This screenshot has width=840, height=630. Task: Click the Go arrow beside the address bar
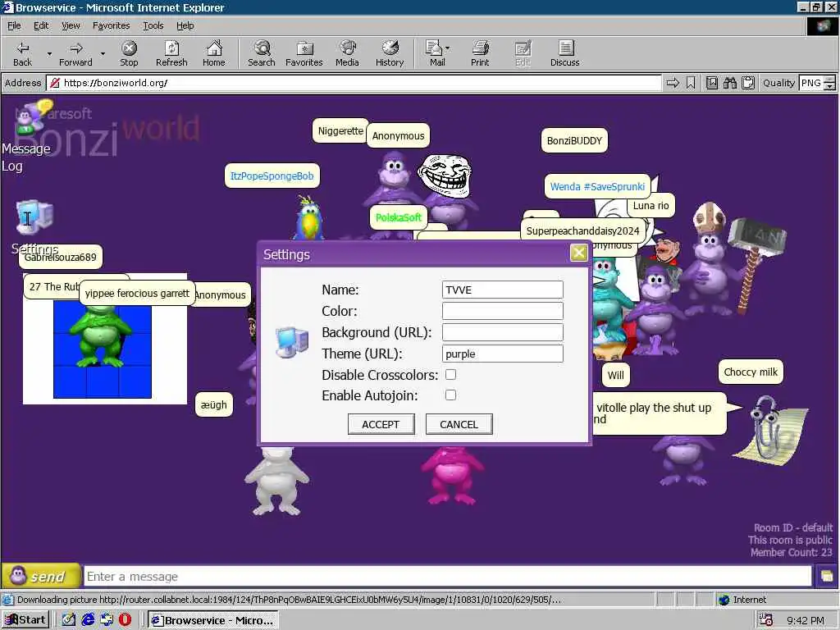point(673,83)
